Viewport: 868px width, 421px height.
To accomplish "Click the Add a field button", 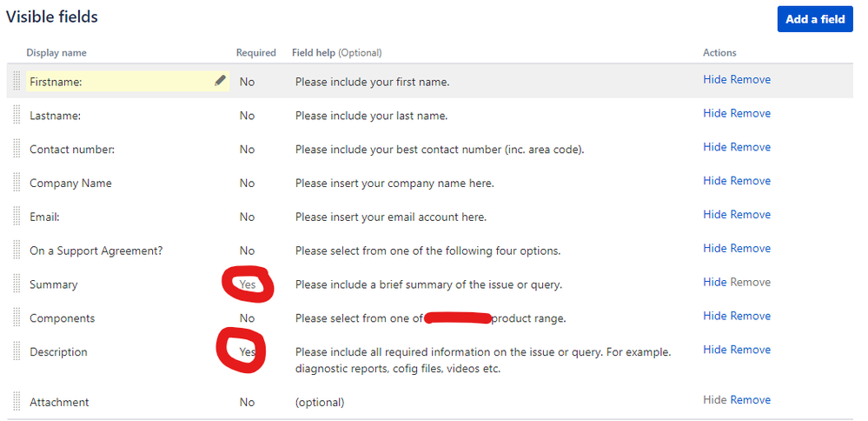I will tap(815, 19).
